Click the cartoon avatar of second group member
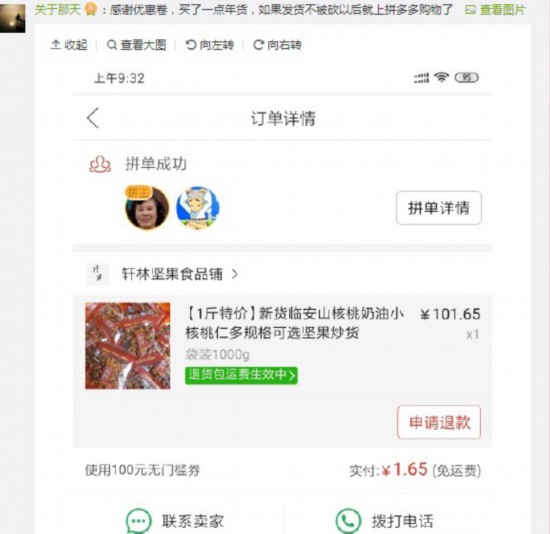Viewport: 550px width, 534px height. [x=198, y=208]
